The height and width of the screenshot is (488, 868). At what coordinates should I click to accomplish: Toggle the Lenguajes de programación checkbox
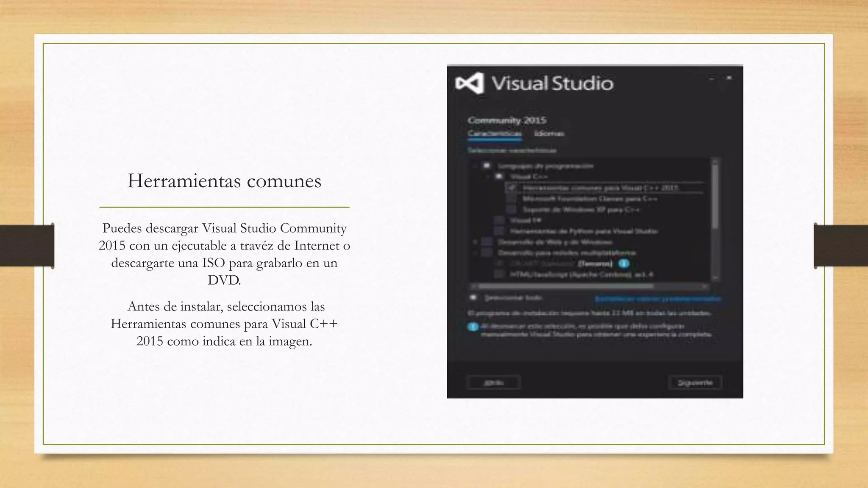[x=487, y=166]
